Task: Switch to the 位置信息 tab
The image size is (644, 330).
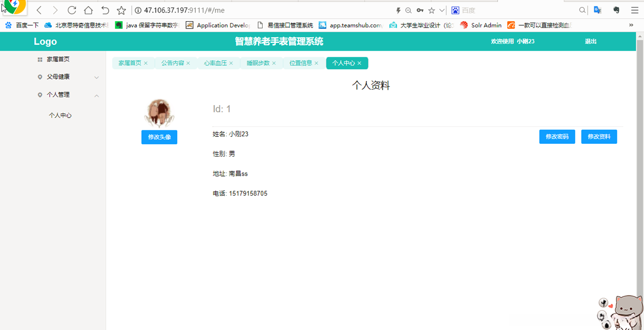Action: coord(300,63)
